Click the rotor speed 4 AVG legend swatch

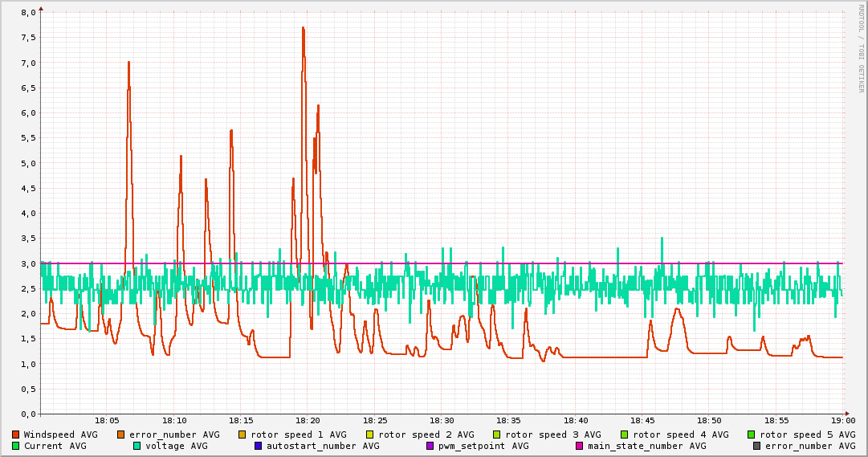click(624, 435)
